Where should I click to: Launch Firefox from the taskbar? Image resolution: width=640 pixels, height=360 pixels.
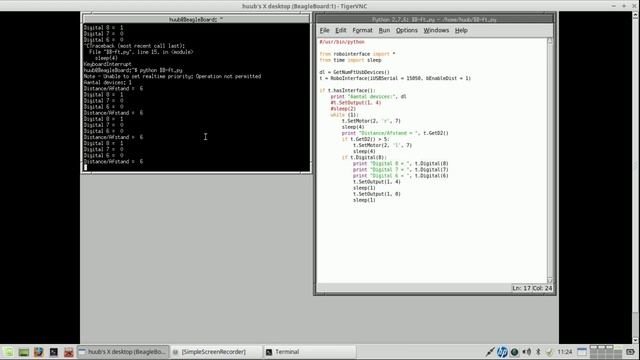click(x=38, y=352)
